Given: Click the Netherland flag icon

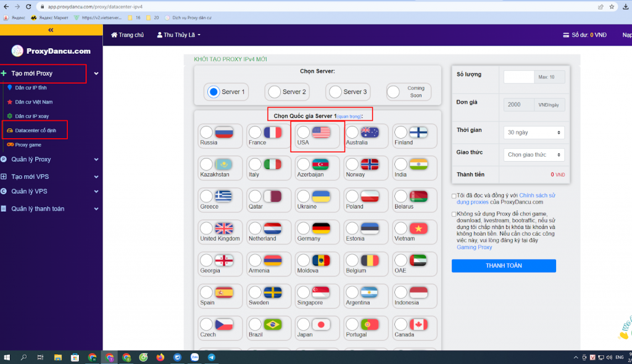Looking at the screenshot, I should [x=272, y=228].
